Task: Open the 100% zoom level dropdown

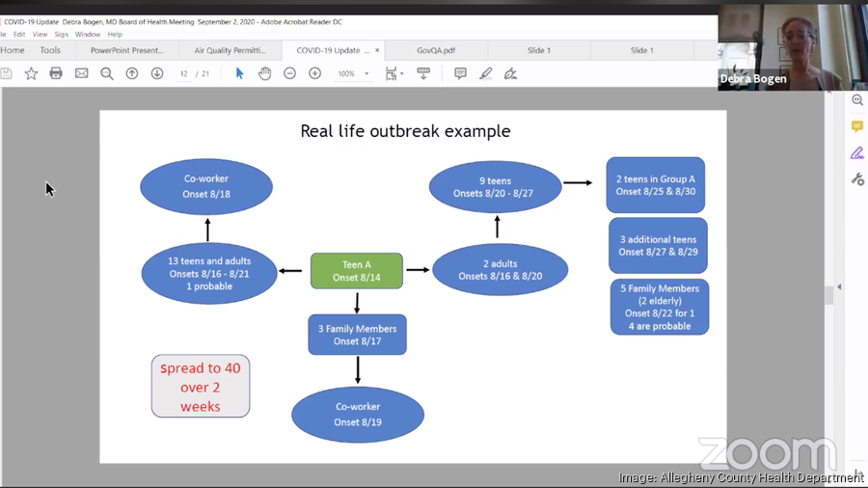Action: (x=366, y=74)
